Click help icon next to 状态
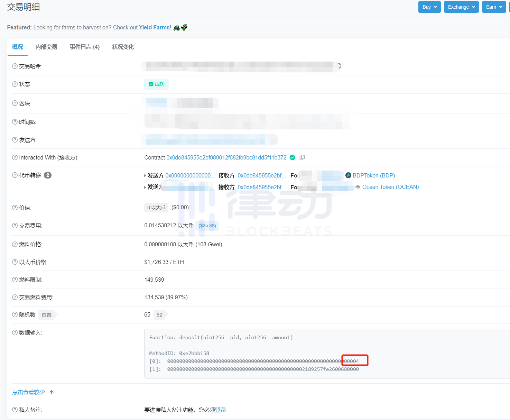 [x=15, y=84]
